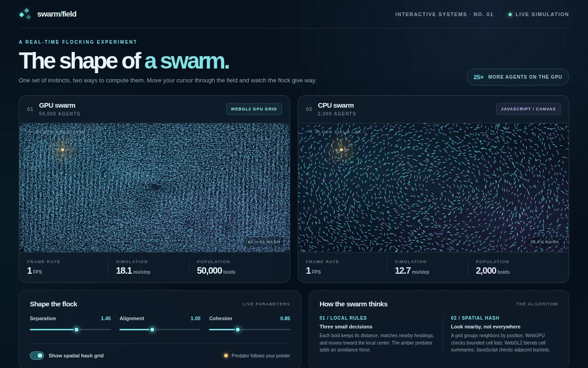This screenshot has height=368, width=588.
Task: Adjust the Separation slider handle
Action: [77, 329]
